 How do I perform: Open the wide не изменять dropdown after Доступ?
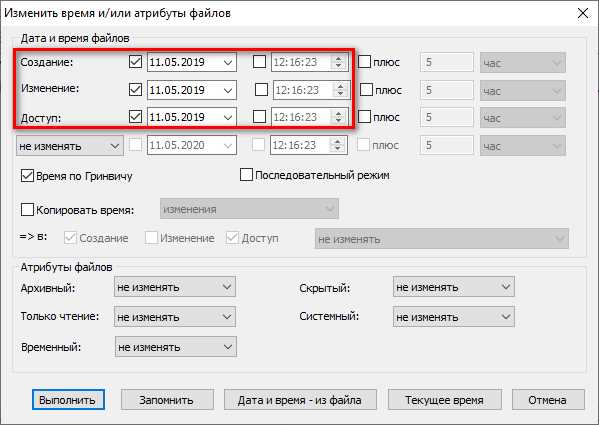coord(442,239)
